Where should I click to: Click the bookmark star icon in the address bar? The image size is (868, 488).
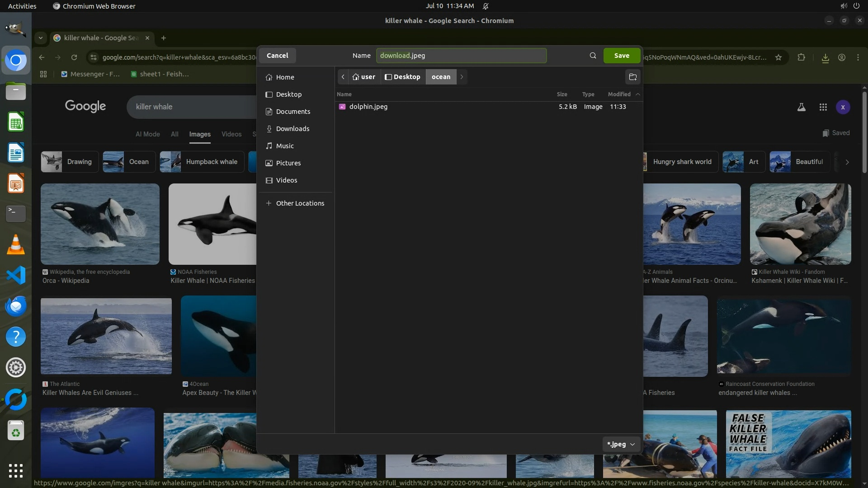[778, 57]
